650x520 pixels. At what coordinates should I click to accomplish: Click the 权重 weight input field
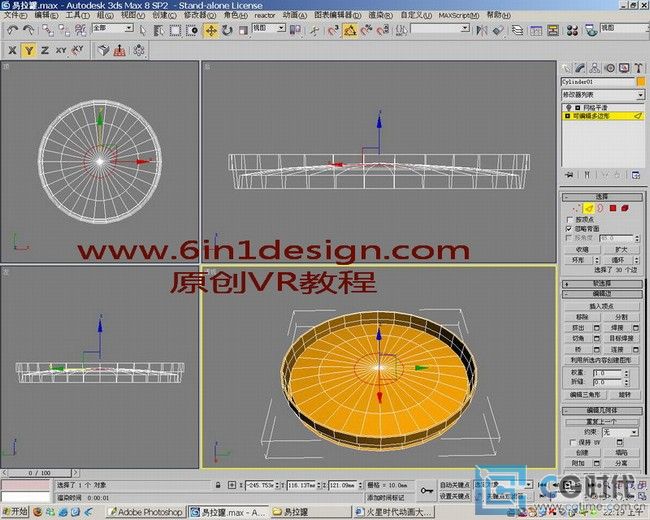[x=607, y=373]
